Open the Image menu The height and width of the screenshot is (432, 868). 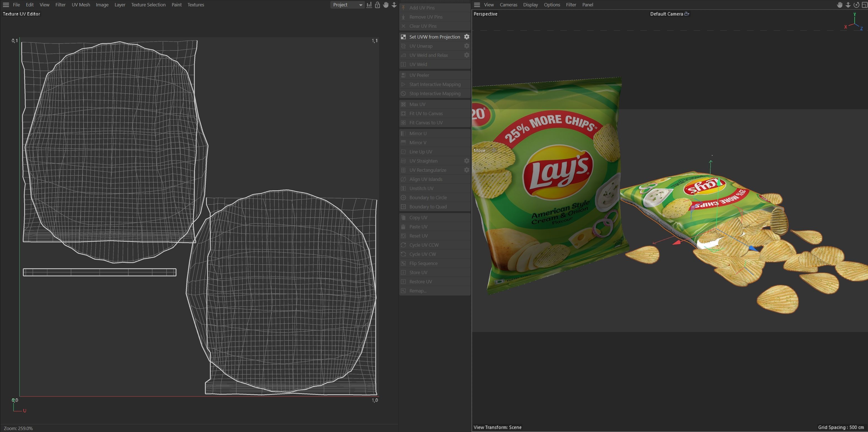coord(102,5)
